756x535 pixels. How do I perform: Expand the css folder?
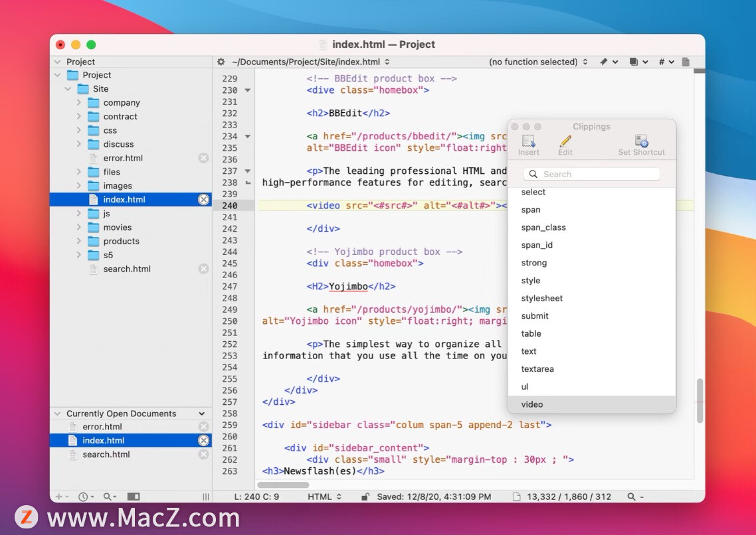(x=78, y=130)
